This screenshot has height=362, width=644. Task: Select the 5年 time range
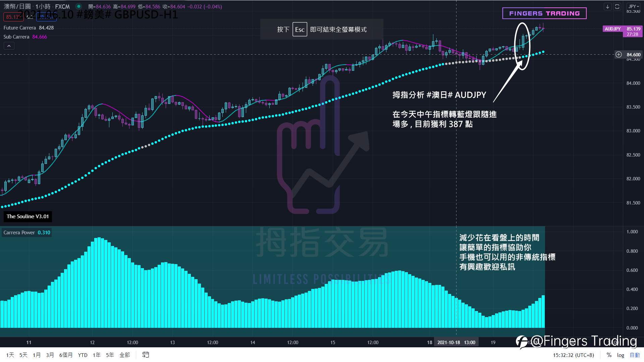tap(110, 355)
